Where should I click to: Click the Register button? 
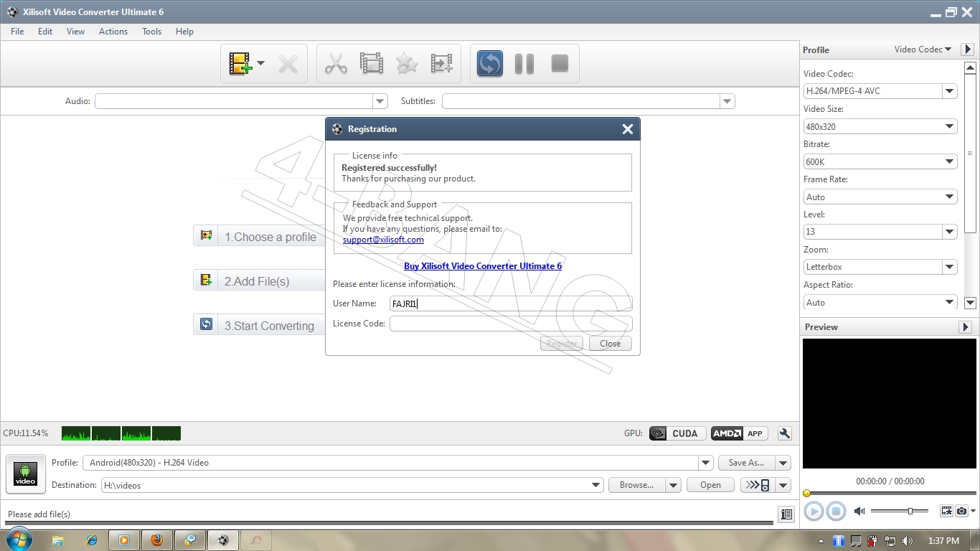[x=562, y=344]
